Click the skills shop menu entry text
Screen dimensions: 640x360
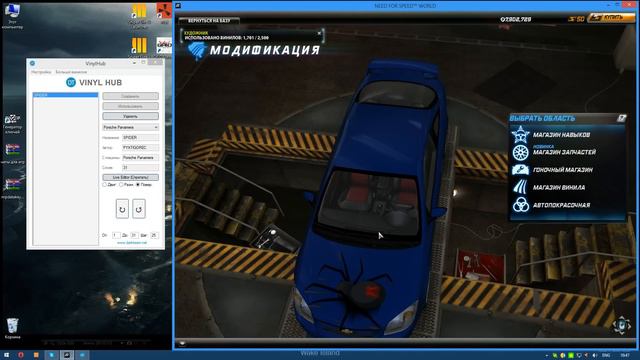coord(561,135)
